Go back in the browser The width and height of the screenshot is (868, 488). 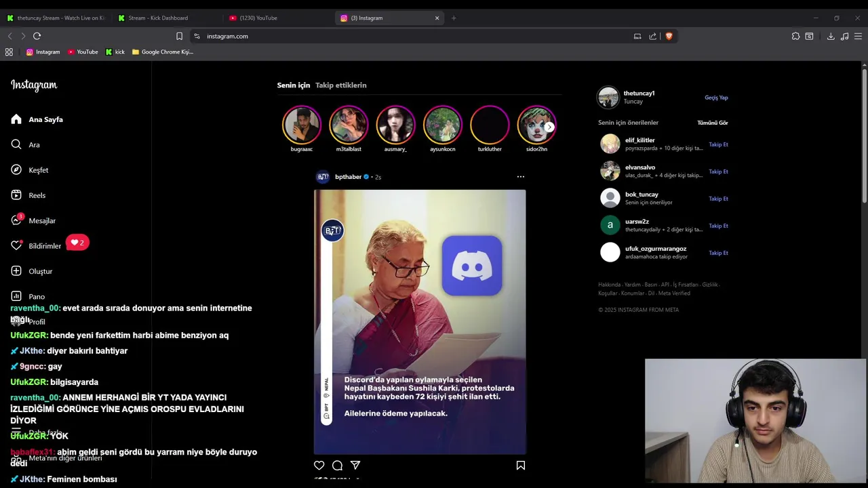point(9,36)
